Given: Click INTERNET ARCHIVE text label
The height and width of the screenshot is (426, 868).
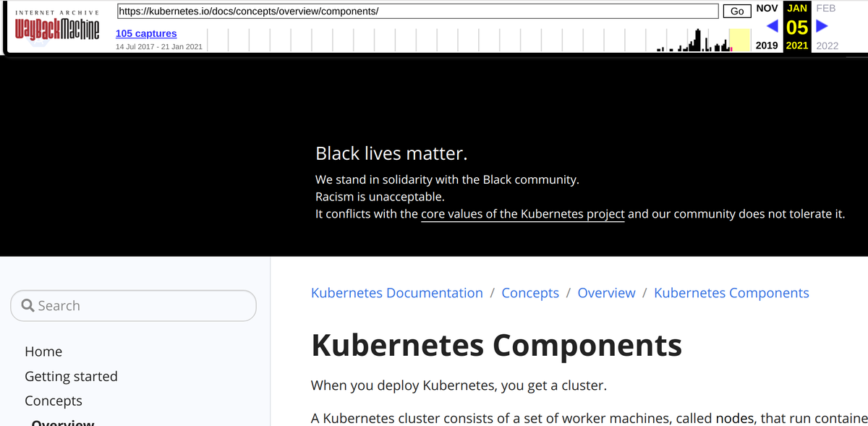Looking at the screenshot, I should coord(56,12).
